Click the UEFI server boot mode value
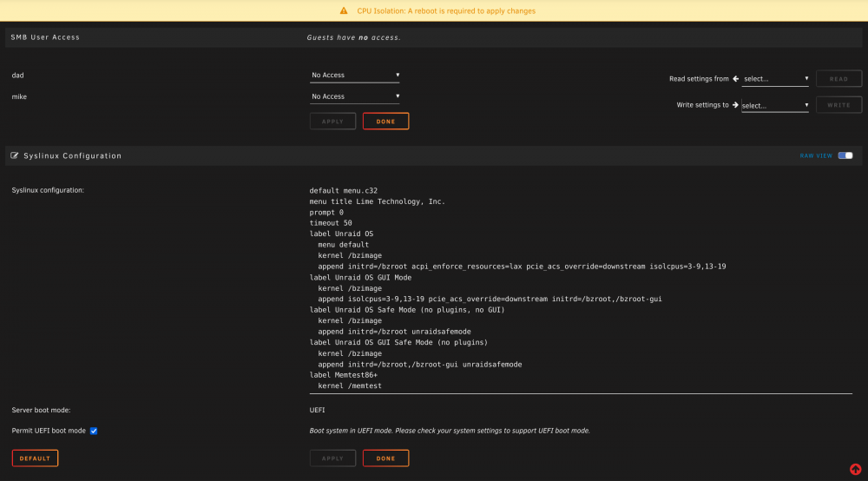Screen dimensions: 868x481 tap(317, 410)
